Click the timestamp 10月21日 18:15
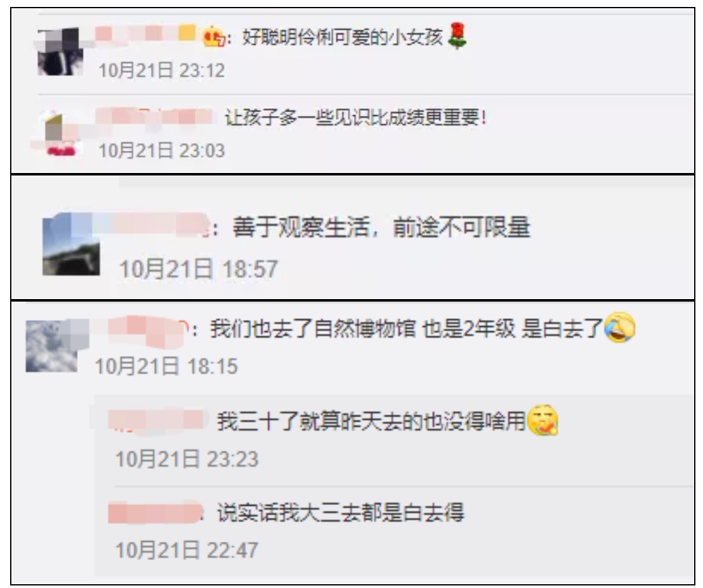703x588 pixels. [167, 366]
